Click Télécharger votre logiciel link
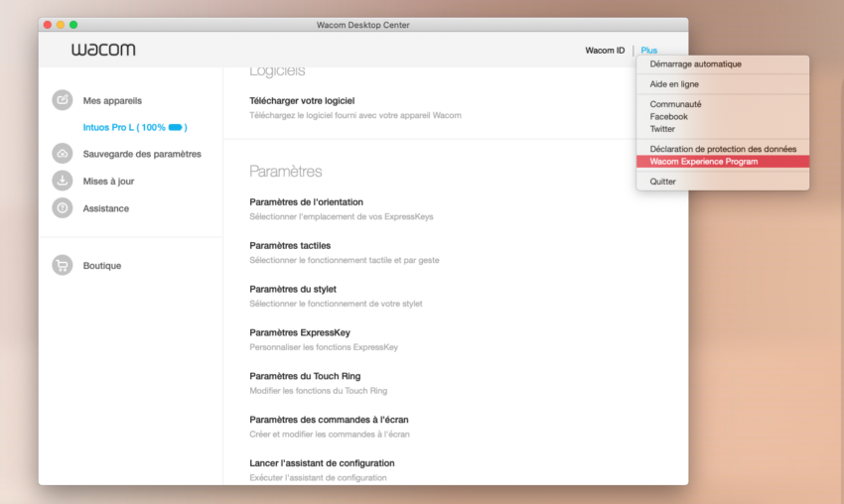The image size is (844, 504). (302, 100)
